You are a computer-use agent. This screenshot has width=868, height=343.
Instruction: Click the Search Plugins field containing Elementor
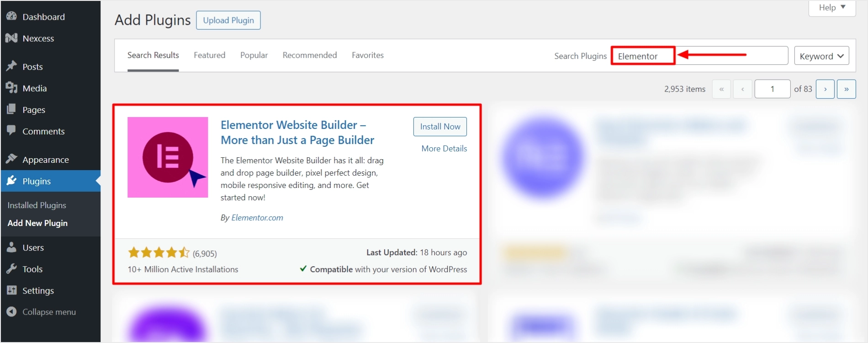pyautogui.click(x=699, y=56)
